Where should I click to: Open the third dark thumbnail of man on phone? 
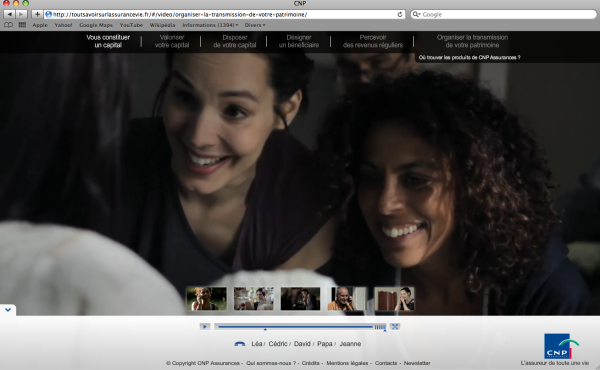(x=300, y=298)
